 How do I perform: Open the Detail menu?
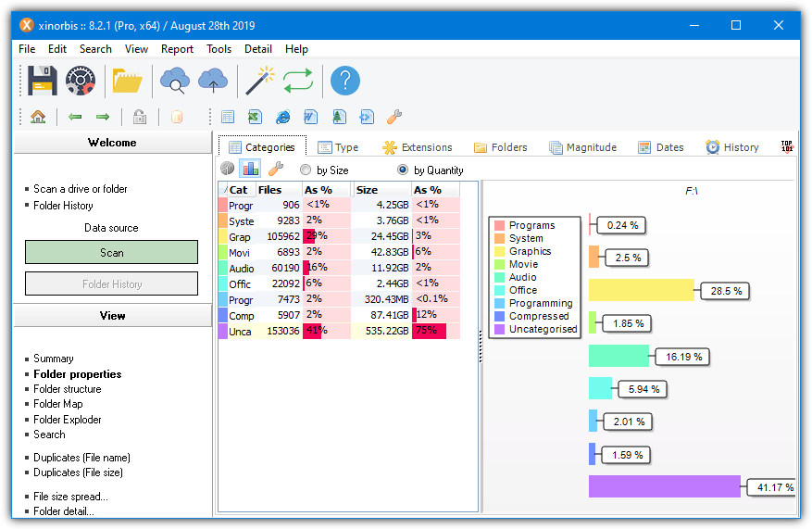258,49
